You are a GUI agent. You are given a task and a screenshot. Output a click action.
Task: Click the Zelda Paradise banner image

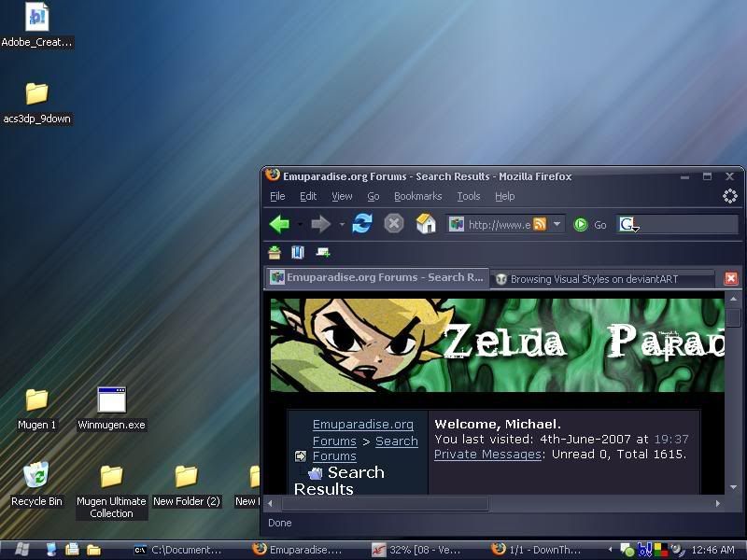coord(498,345)
